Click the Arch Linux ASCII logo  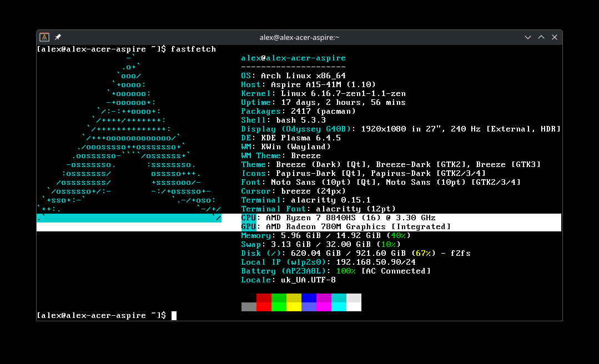pyautogui.click(x=130, y=138)
